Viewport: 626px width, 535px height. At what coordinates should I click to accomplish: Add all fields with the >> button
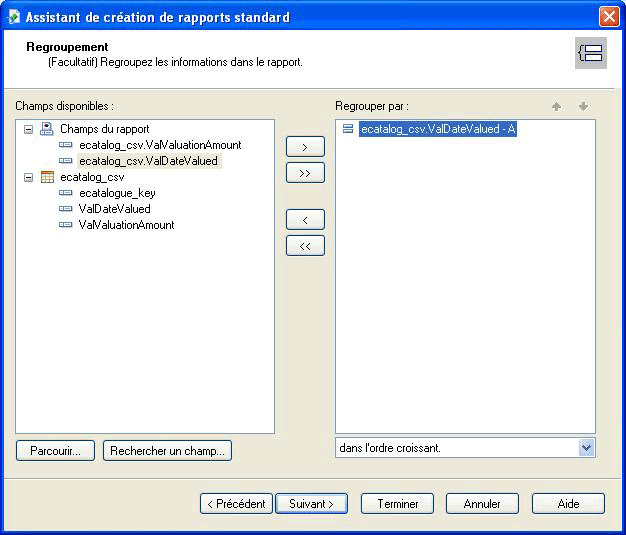pos(305,173)
